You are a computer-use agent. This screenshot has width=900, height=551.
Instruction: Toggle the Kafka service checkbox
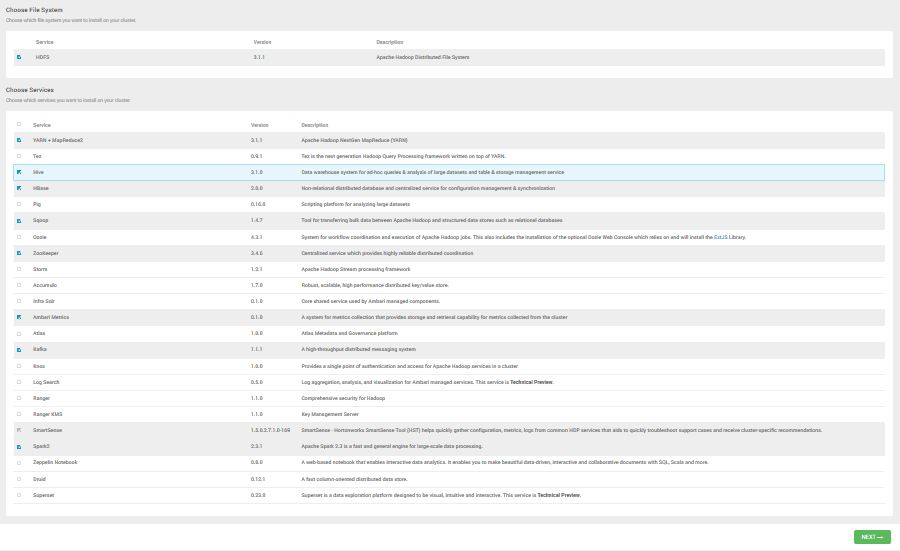tap(19, 350)
